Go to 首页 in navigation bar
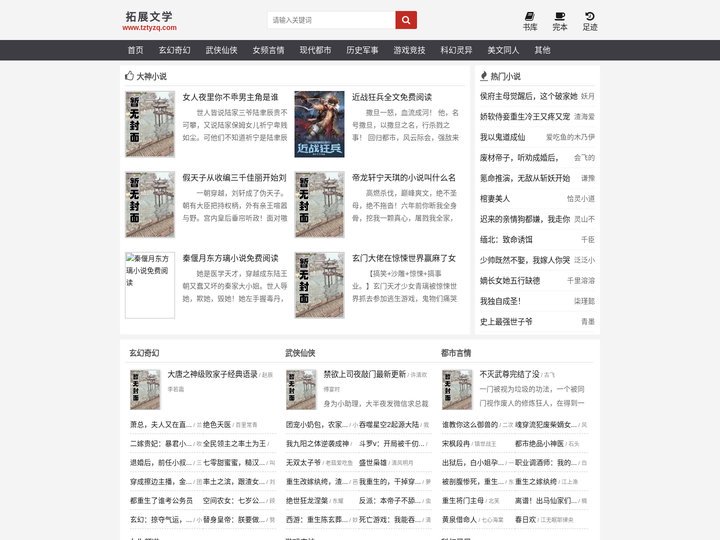 135,50
